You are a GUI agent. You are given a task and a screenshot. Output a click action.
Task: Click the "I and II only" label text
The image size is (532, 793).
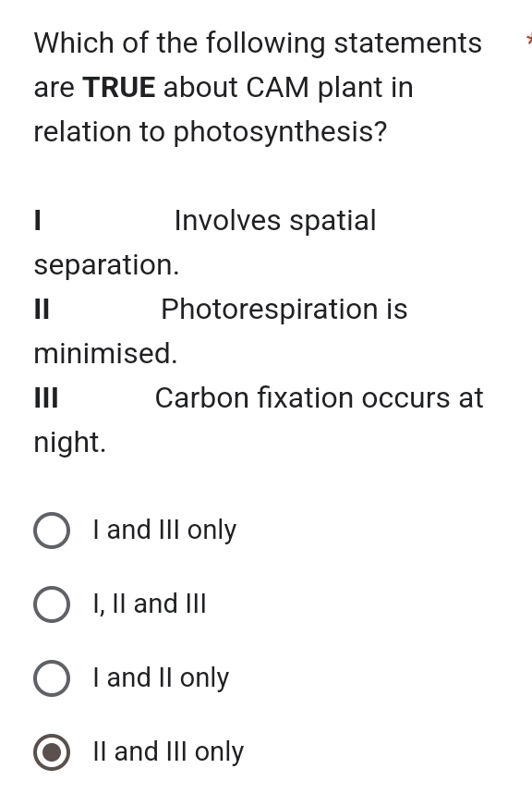click(x=160, y=677)
